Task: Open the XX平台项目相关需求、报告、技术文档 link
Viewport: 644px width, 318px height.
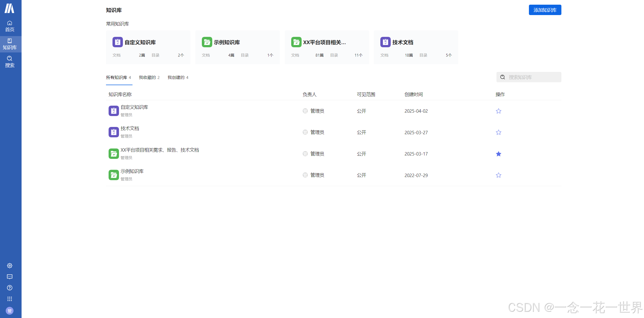Action: point(160,150)
